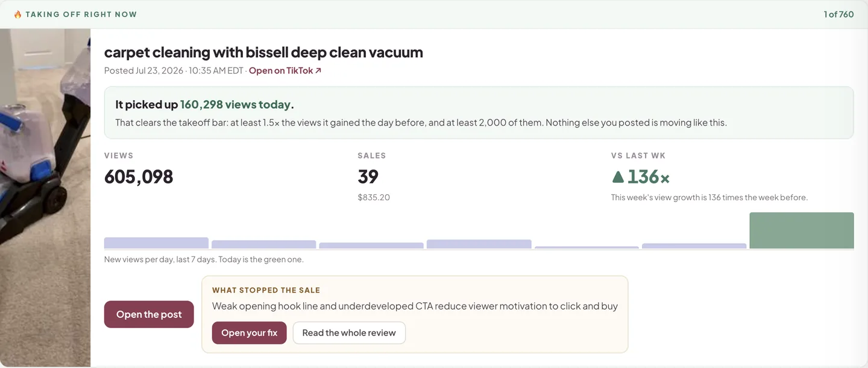Click the 160,298 views today highlight

point(236,104)
